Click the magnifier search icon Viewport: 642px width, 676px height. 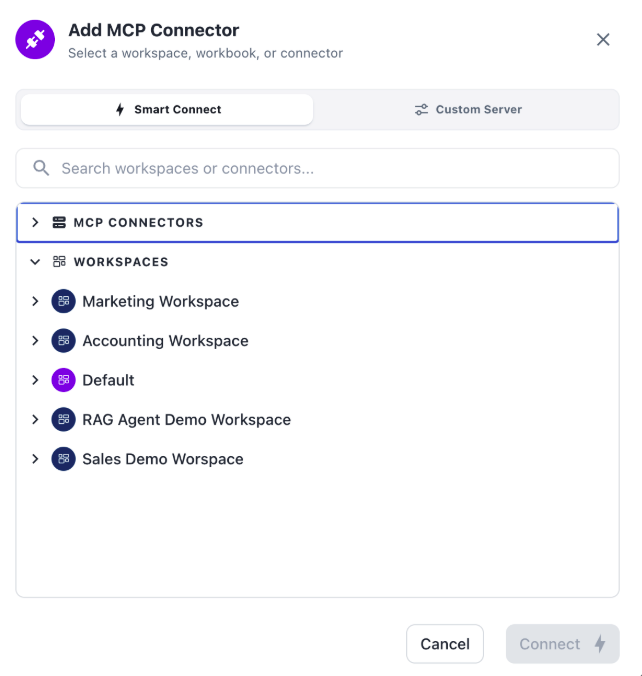41,168
